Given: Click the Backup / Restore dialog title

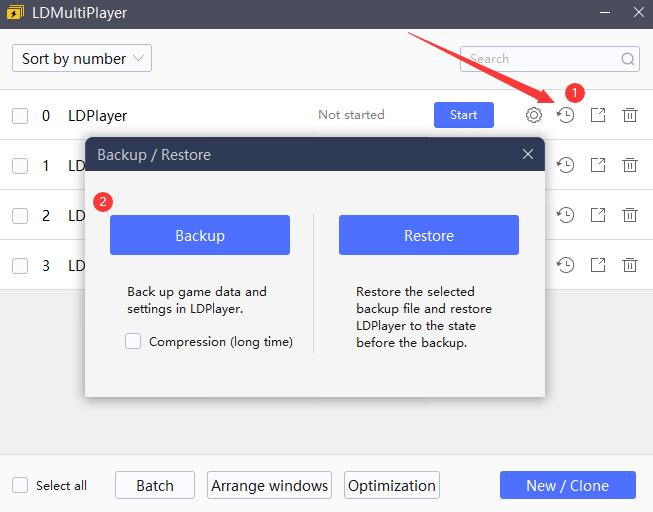Looking at the screenshot, I should (154, 155).
